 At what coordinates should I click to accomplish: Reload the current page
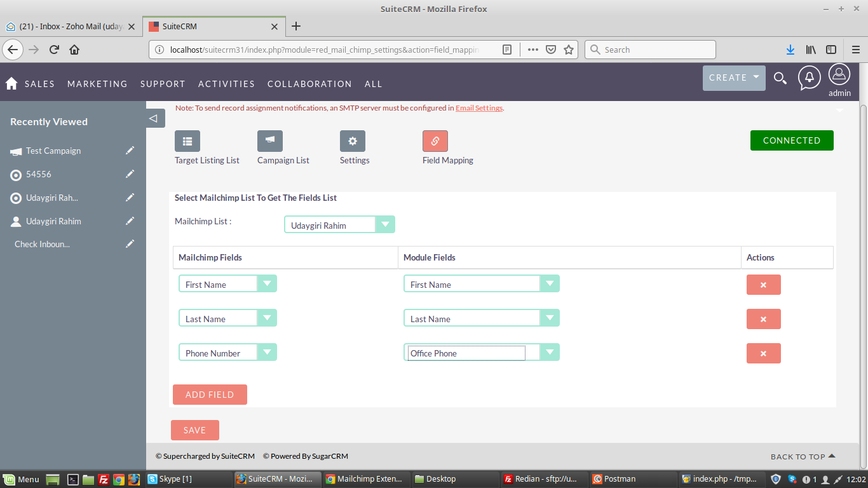tap(55, 50)
